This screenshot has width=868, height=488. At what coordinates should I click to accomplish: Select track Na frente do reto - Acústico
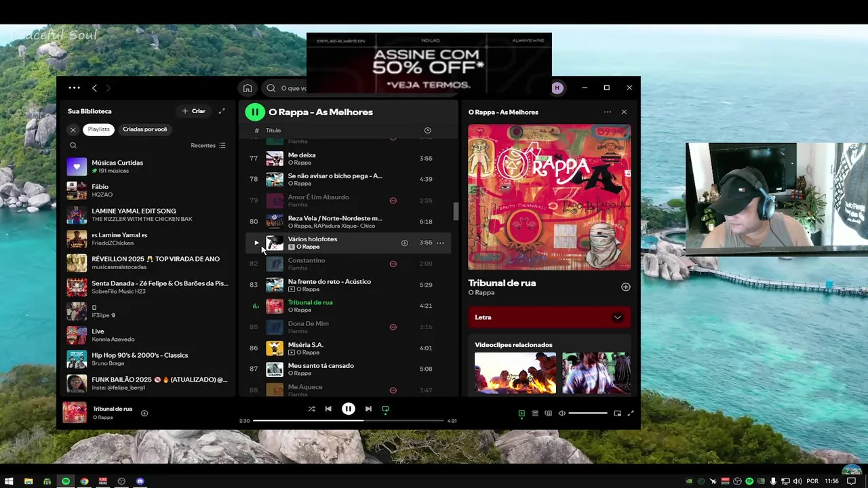[348, 285]
